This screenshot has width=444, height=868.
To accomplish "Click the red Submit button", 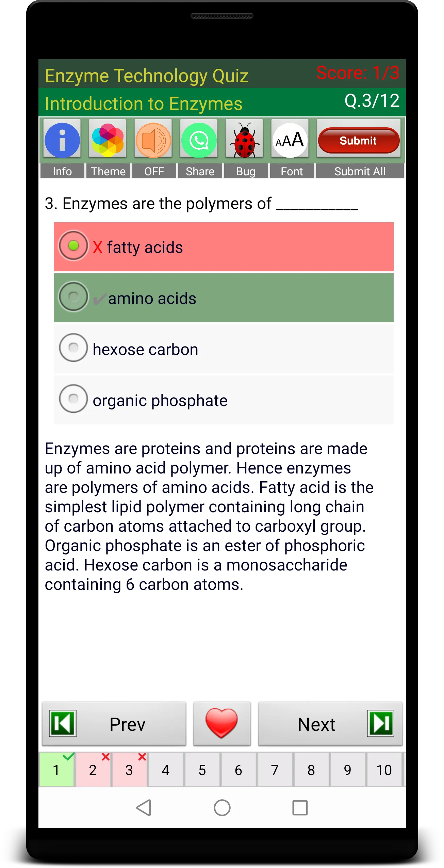I will [359, 140].
